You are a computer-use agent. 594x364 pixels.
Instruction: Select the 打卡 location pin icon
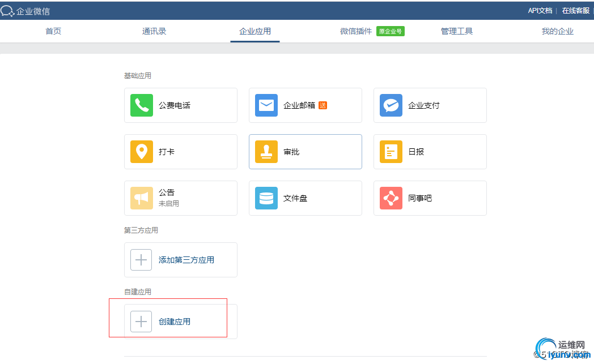pyautogui.click(x=141, y=152)
